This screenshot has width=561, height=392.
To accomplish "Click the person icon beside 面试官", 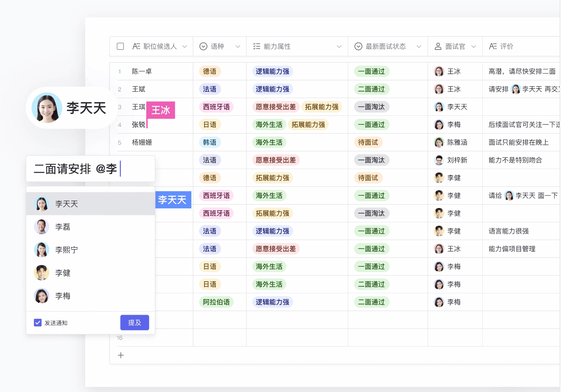I will [438, 46].
